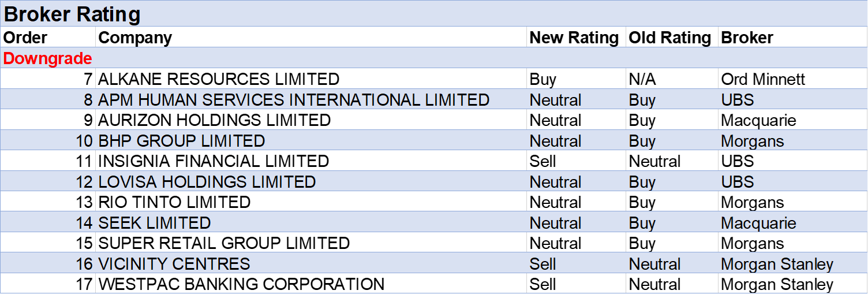The height and width of the screenshot is (294, 868).
Task: Click the UBS cell in Lovisa row
Action: click(738, 182)
